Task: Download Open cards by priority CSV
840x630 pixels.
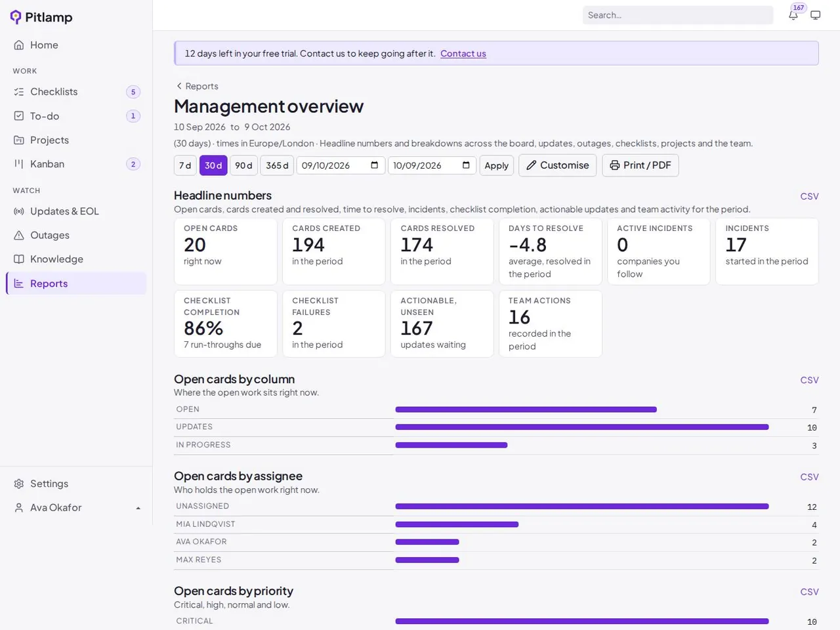Action: pyautogui.click(x=809, y=592)
